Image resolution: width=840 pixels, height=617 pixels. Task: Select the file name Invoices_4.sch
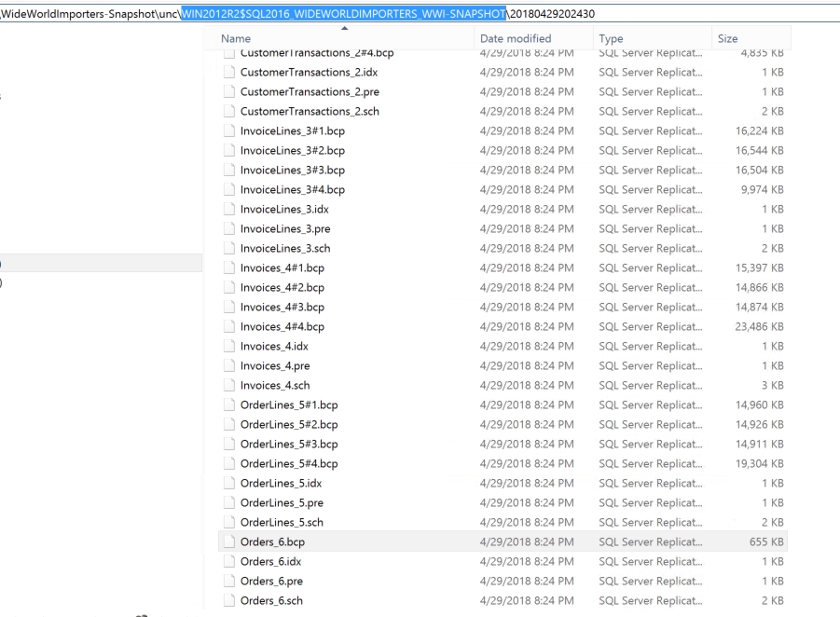(275, 386)
